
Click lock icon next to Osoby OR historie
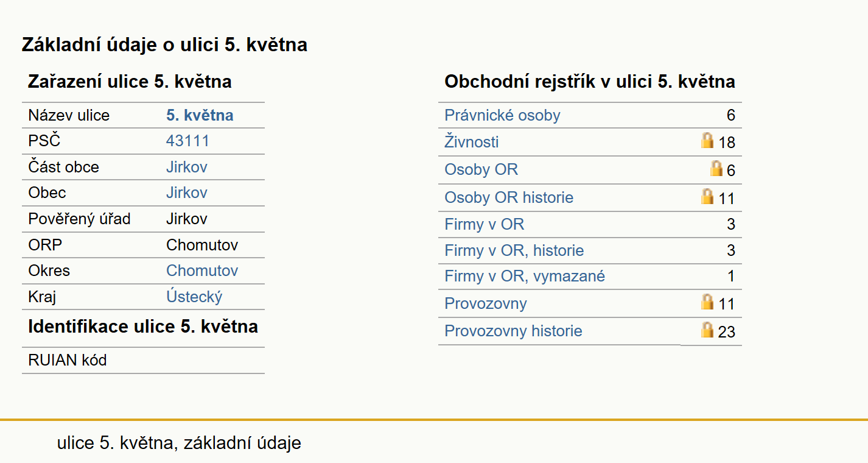707,196
